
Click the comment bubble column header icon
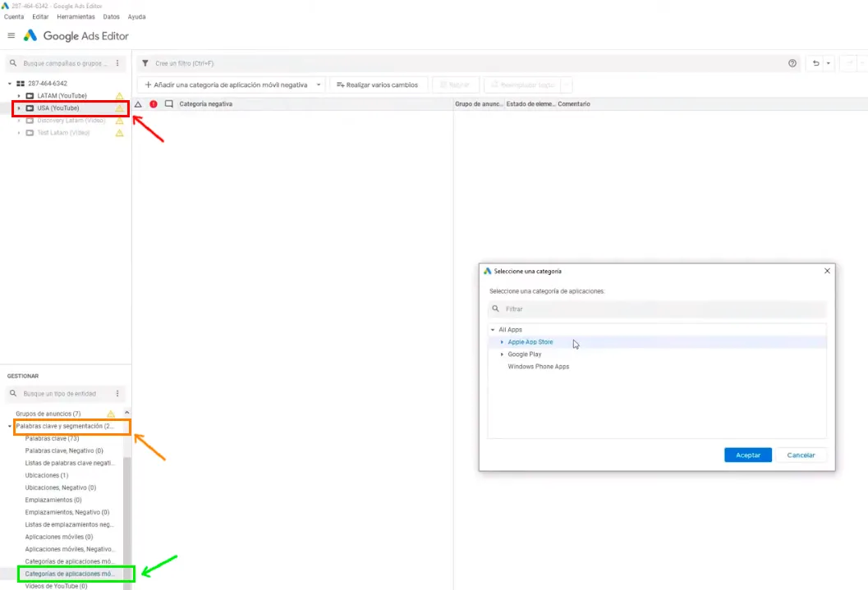point(169,104)
